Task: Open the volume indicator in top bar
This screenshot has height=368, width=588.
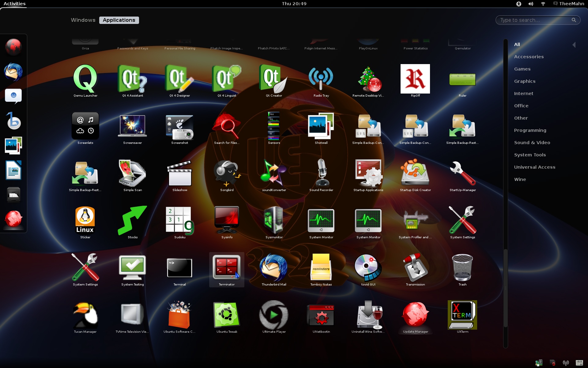Action: tap(531, 4)
